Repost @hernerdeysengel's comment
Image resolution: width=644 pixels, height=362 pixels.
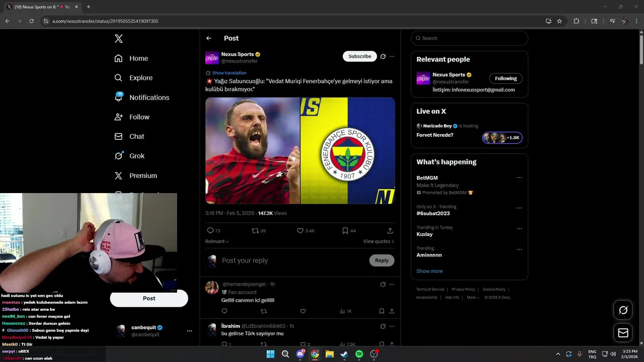click(264, 311)
